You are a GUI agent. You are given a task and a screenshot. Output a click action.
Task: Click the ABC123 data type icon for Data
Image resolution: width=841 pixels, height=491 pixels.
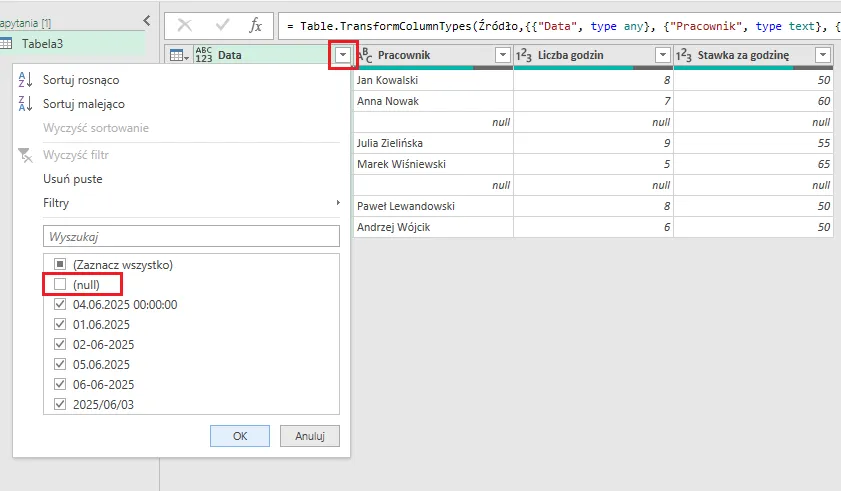[204, 55]
